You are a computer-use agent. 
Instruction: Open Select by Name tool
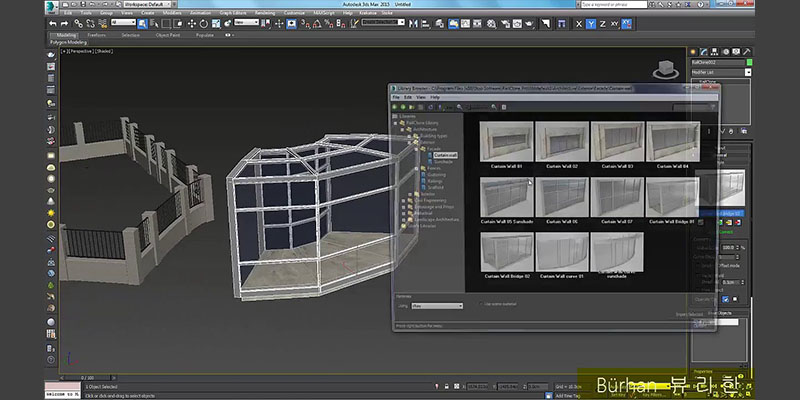pyautogui.click(x=154, y=23)
